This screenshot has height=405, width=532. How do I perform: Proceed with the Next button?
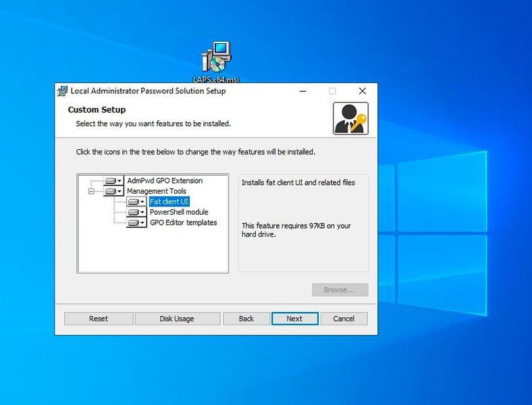coord(294,319)
